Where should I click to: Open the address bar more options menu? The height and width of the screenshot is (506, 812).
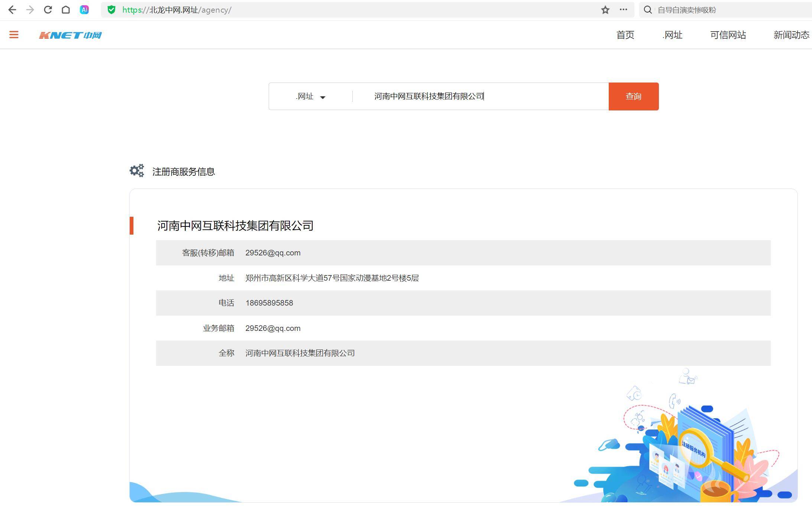pyautogui.click(x=623, y=10)
